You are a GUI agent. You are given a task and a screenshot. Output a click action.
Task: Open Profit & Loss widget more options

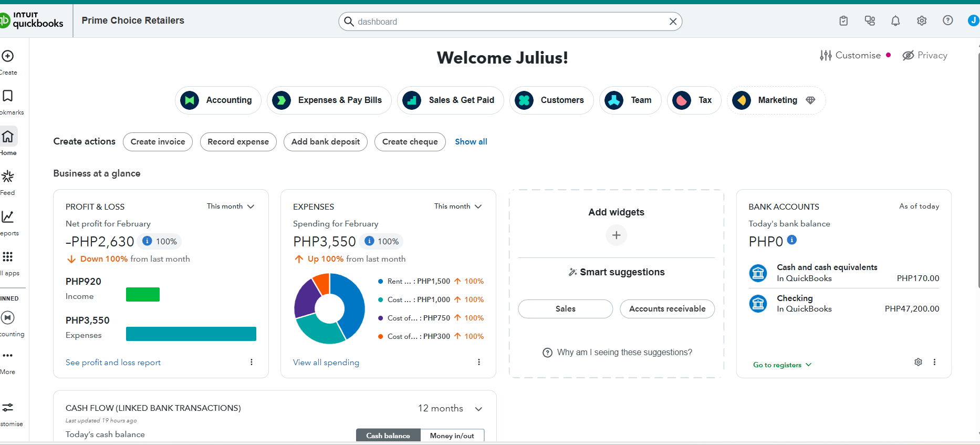click(252, 362)
